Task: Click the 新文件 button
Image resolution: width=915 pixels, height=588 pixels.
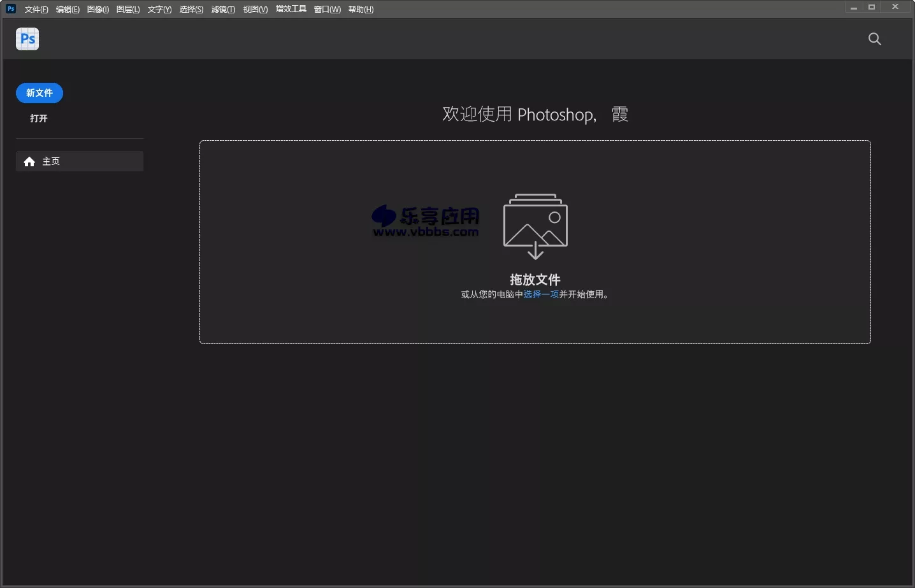Action: coord(39,93)
